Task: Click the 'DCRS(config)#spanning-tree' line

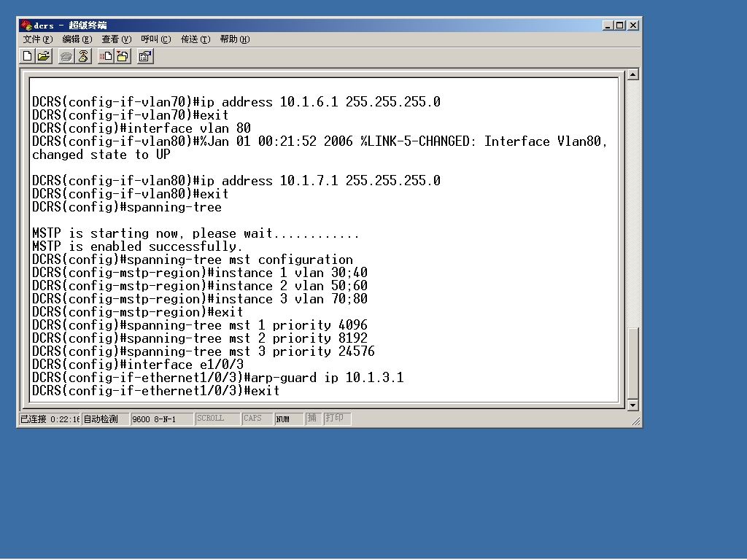Action: pos(127,207)
